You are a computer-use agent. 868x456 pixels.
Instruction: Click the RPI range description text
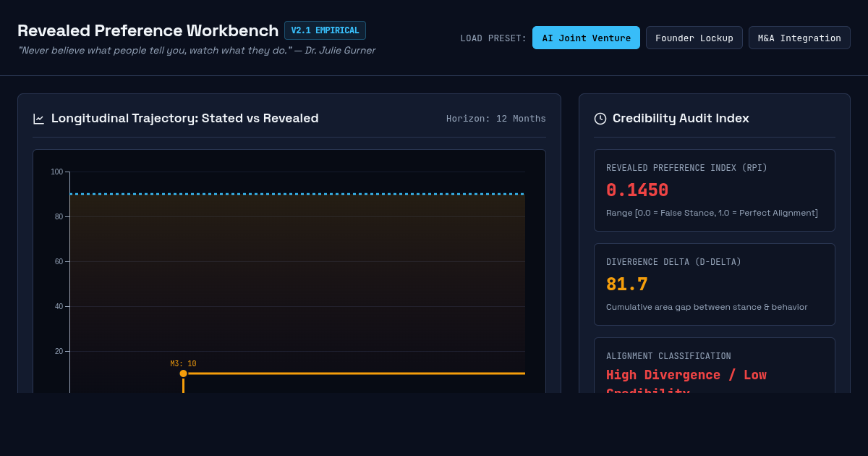coord(712,213)
